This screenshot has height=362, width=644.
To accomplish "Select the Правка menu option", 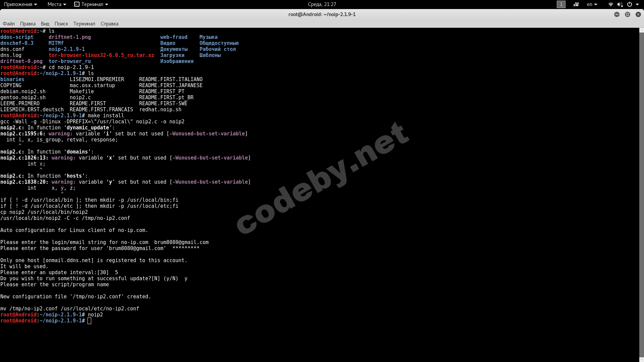I will pyautogui.click(x=28, y=23).
